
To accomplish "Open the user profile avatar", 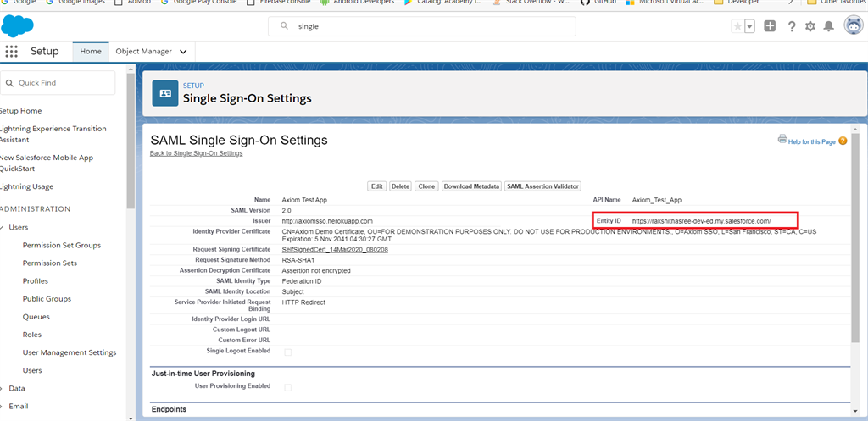I will click(853, 25).
